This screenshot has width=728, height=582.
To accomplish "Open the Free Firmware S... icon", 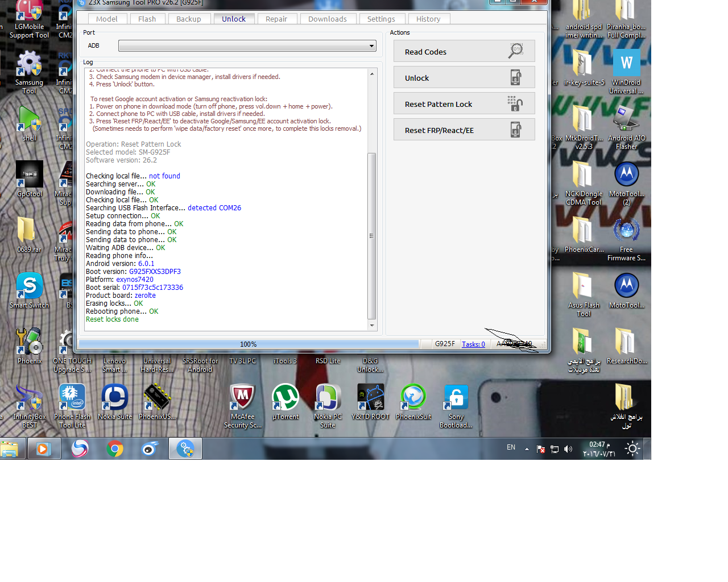I will (627, 239).
